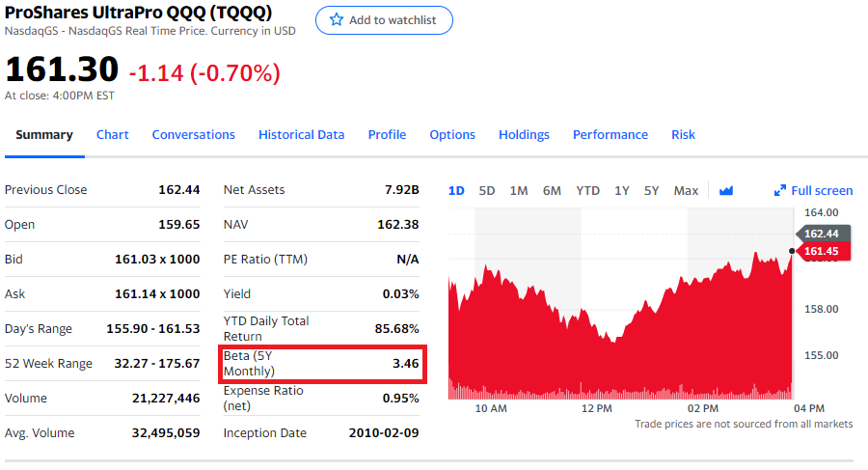868x470 pixels.
Task: Switch to the Performance tab
Action: pyautogui.click(x=610, y=135)
